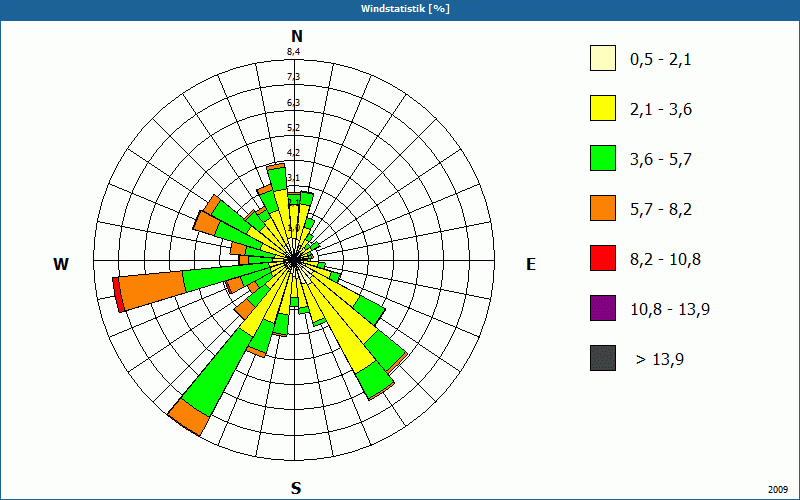Click the yellow 2,1 - 3,6 legend swatch
The image size is (800, 500).
click(x=603, y=108)
